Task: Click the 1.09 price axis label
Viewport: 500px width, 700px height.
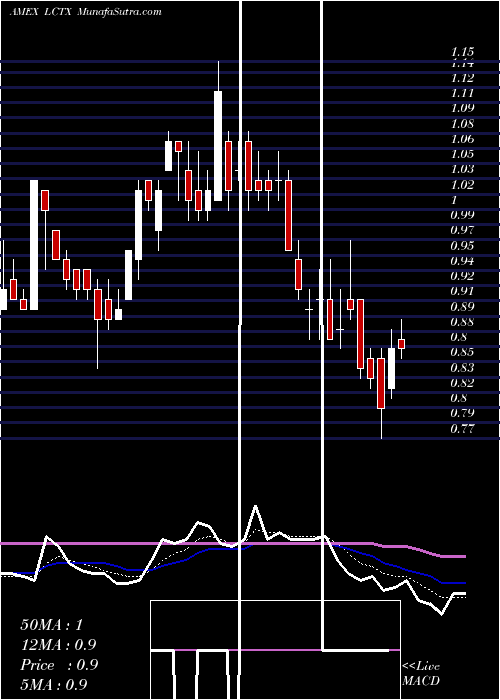Action: pyautogui.click(x=462, y=108)
